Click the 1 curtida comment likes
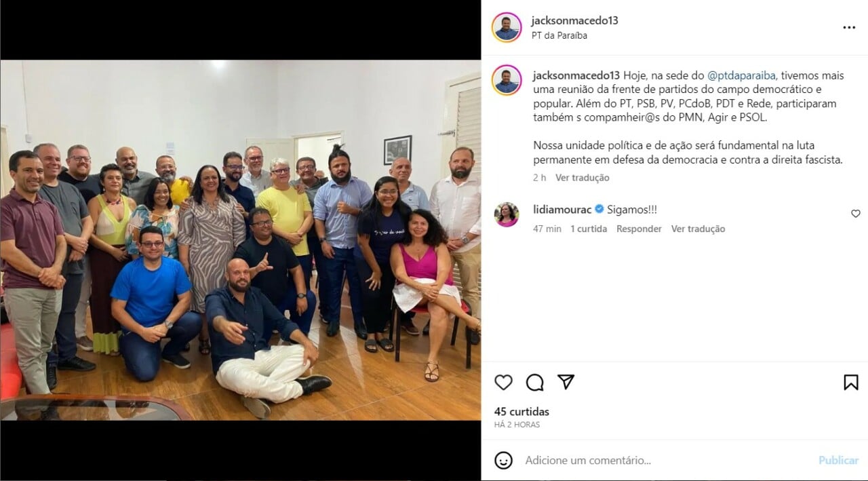Screen dimensions: 868x481 [x=589, y=229]
